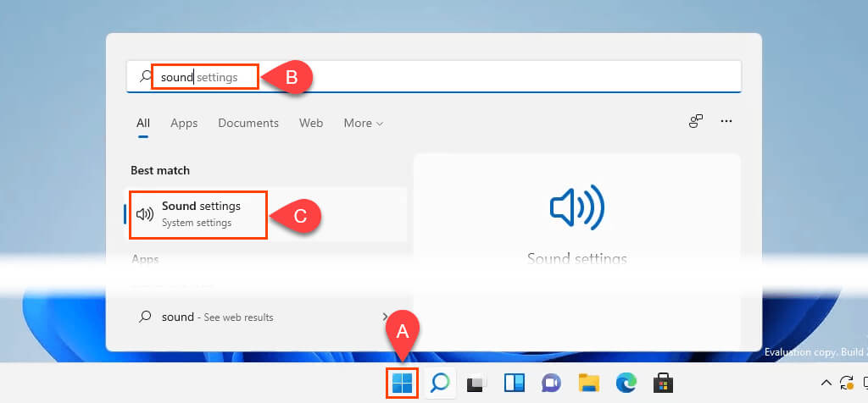This screenshot has height=403, width=868.
Task: Click the Sound settings title in preview pane
Action: tap(576, 259)
